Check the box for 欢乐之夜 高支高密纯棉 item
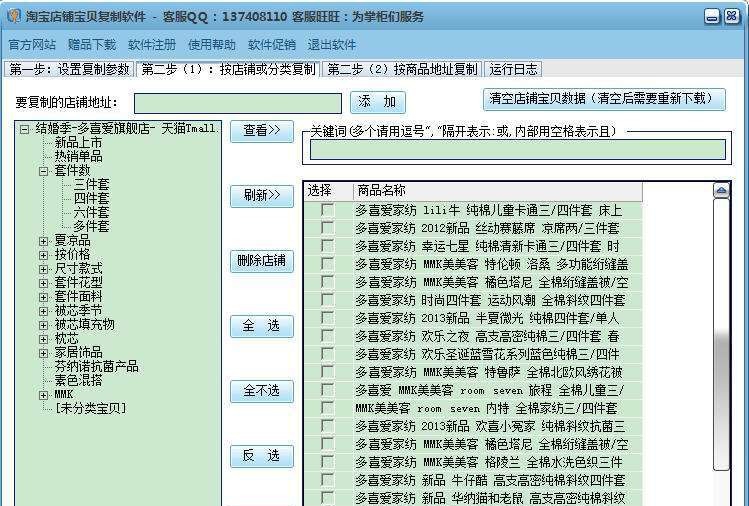Screen dimensions: 749x506 pos(328,336)
